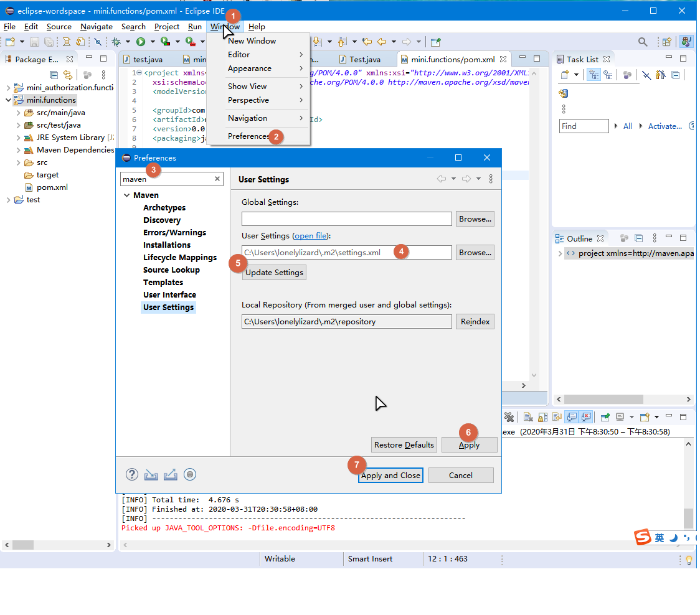This screenshot has width=700, height=615.
Task: Open the Run button dropdown arrow
Action: point(153,42)
